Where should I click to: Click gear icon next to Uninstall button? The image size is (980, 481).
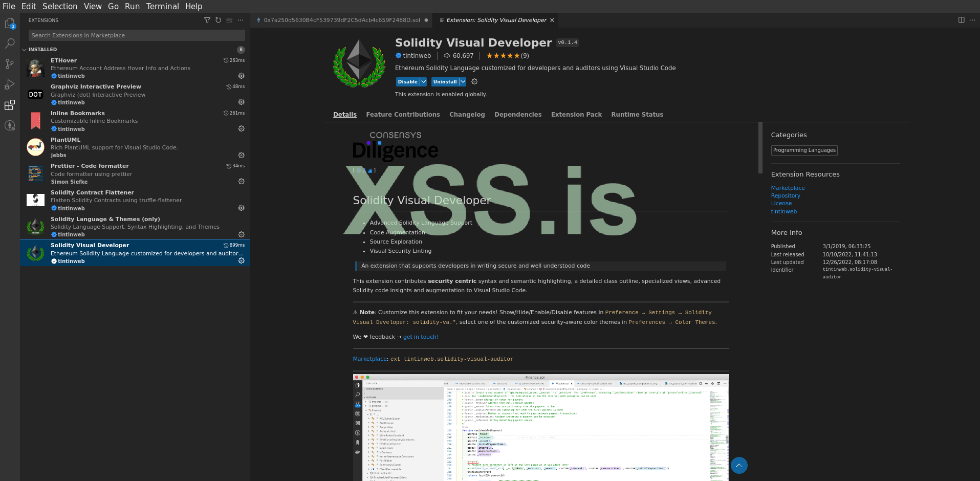[474, 82]
